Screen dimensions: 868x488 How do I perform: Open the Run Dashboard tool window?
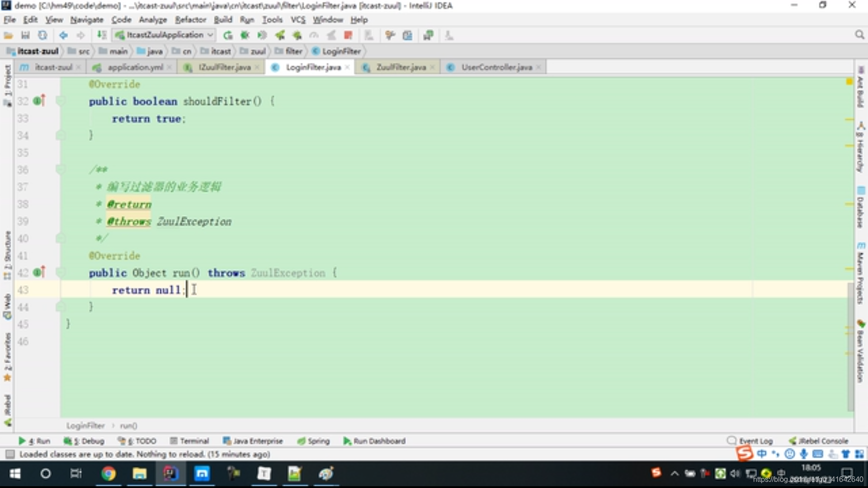pos(374,441)
